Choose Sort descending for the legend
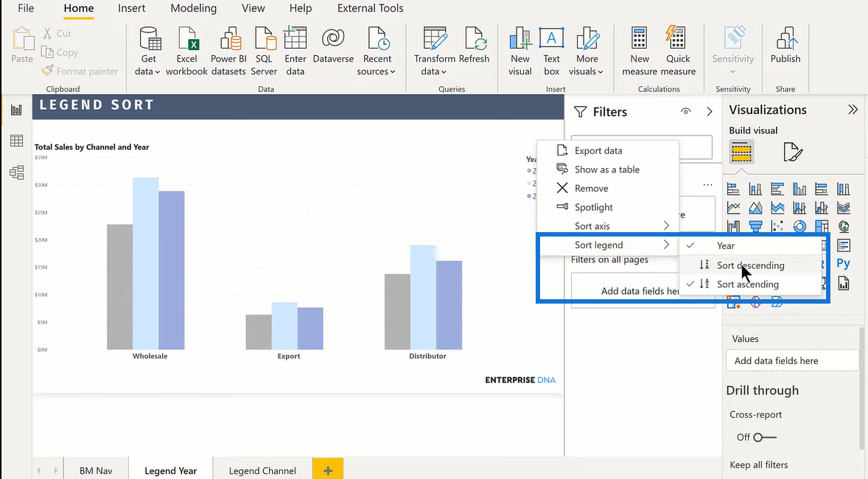 [749, 265]
